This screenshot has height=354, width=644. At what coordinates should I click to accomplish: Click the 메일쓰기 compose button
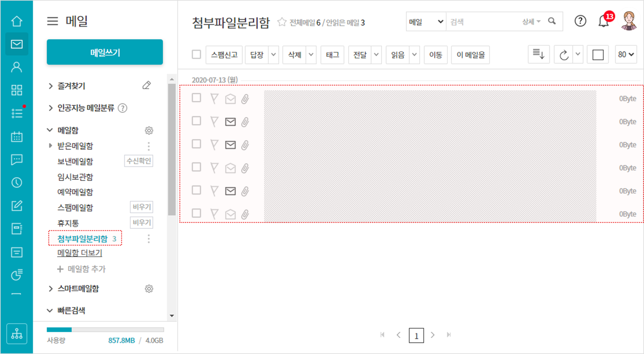105,52
